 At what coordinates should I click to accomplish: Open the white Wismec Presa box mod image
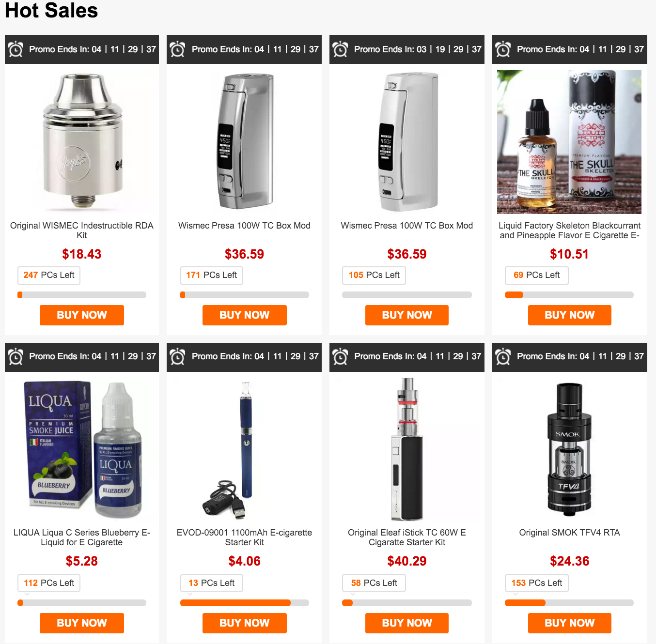pyautogui.click(x=407, y=142)
